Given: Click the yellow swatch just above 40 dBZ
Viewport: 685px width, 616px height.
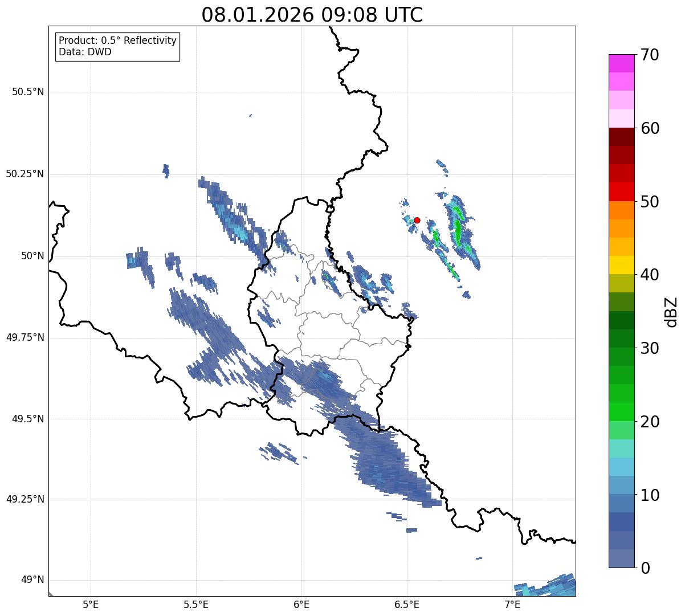Looking at the screenshot, I should click(x=621, y=265).
